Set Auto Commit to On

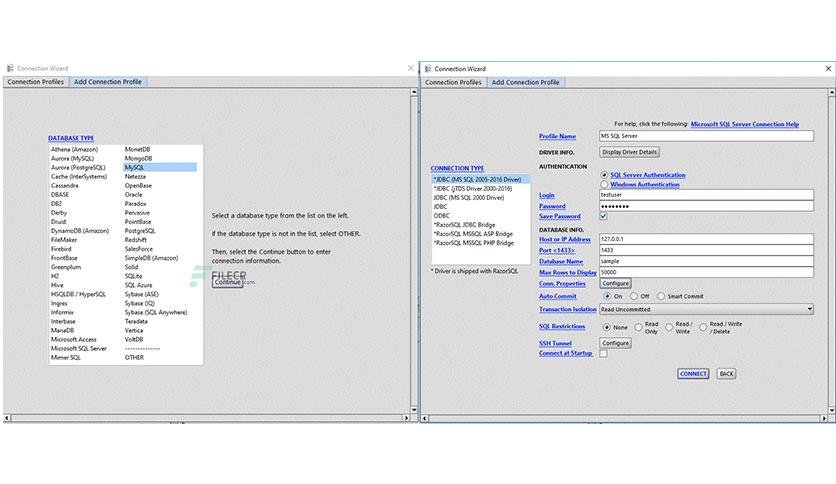pyautogui.click(x=607, y=296)
